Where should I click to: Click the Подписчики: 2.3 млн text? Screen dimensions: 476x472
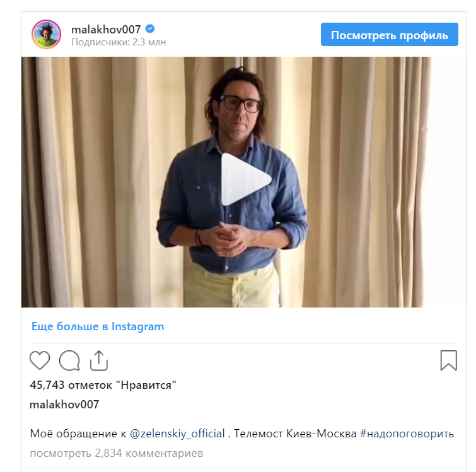pos(119,42)
